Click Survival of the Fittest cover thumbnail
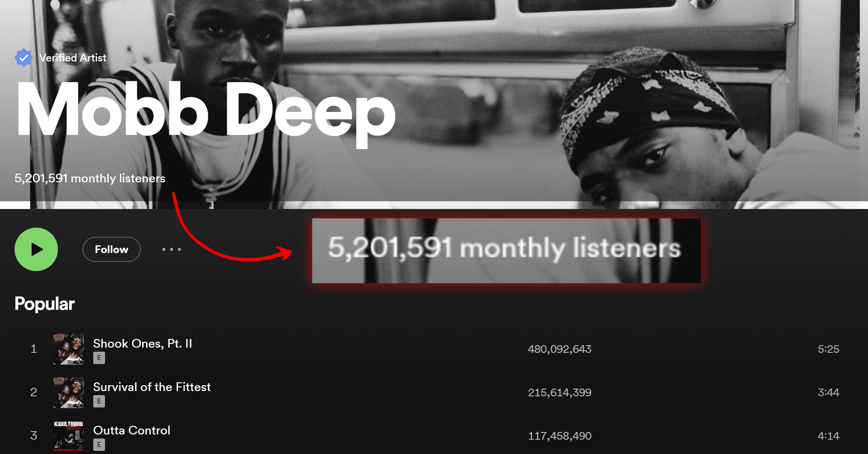 pos(68,392)
